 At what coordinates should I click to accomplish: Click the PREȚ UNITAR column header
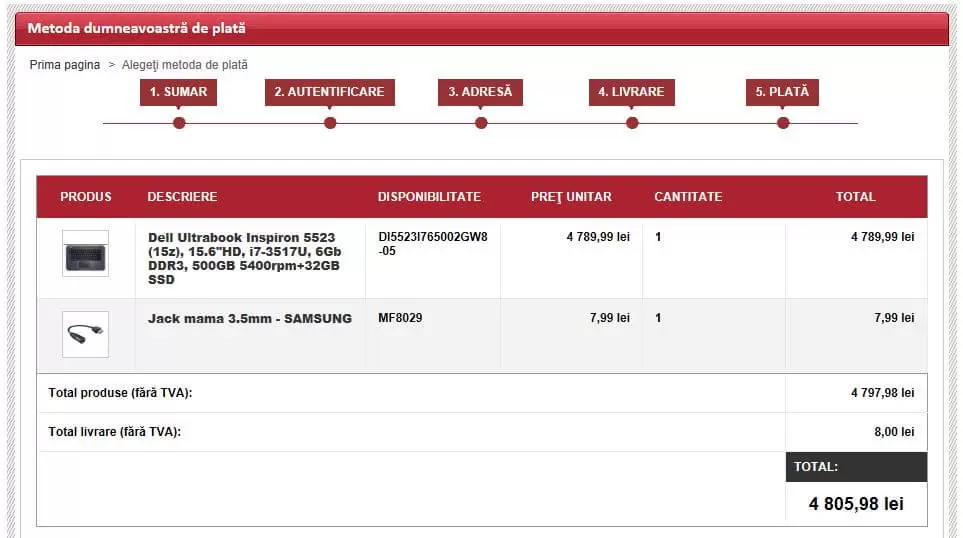[571, 197]
